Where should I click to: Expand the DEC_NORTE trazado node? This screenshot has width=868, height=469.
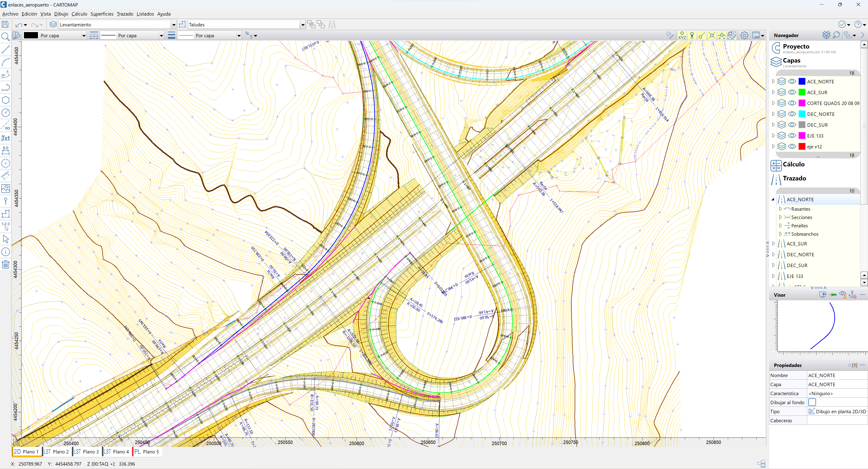pos(774,254)
